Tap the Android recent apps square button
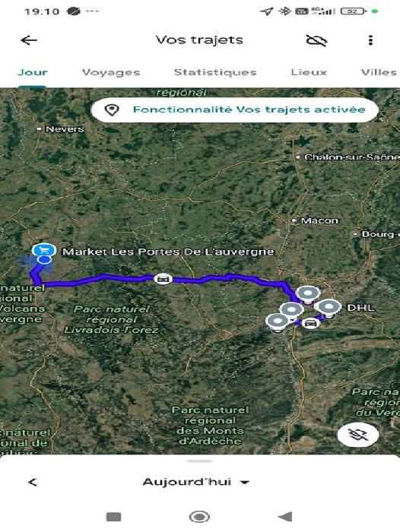 (x=114, y=517)
